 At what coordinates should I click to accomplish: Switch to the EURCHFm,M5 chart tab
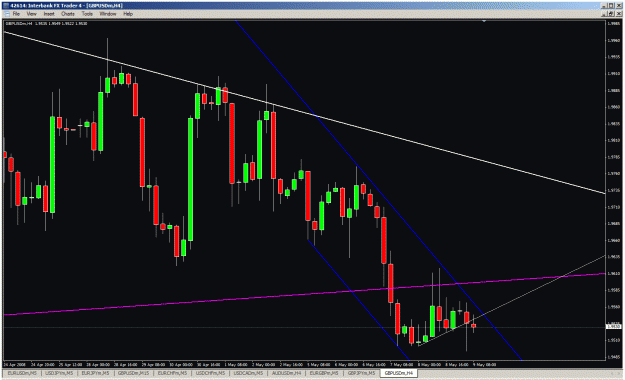[172, 373]
